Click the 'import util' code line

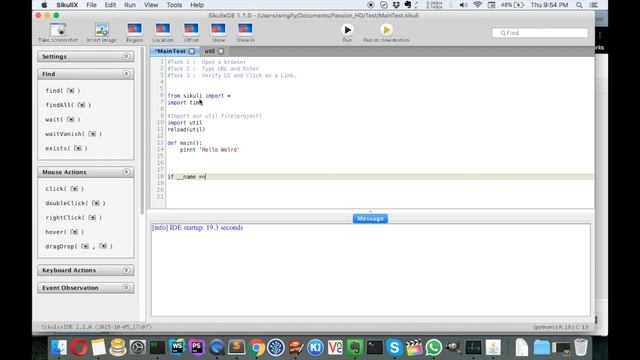pyautogui.click(x=185, y=122)
